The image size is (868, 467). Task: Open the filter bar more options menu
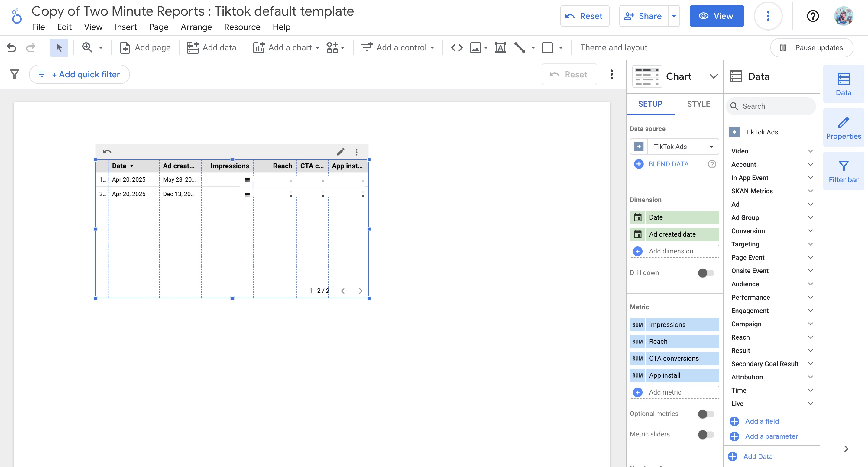(612, 74)
